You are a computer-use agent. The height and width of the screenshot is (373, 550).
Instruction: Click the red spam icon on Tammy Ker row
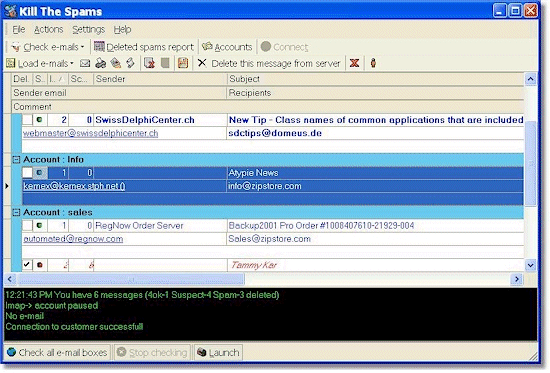pos(40,265)
